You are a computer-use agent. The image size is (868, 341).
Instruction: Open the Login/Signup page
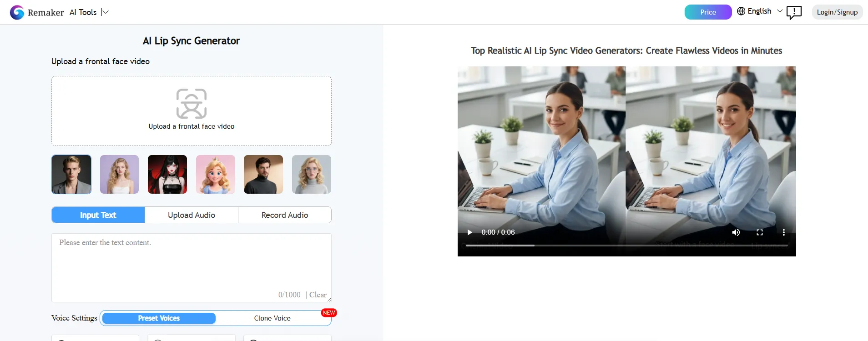(x=837, y=12)
